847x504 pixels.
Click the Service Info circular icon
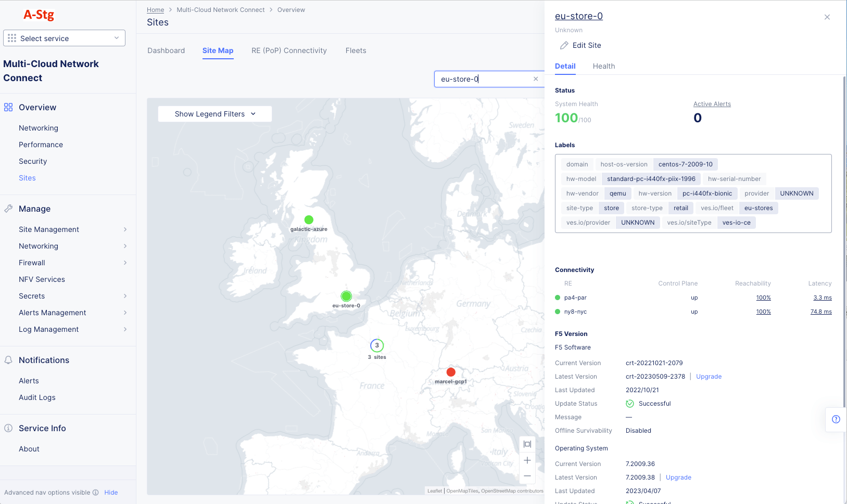(8, 428)
